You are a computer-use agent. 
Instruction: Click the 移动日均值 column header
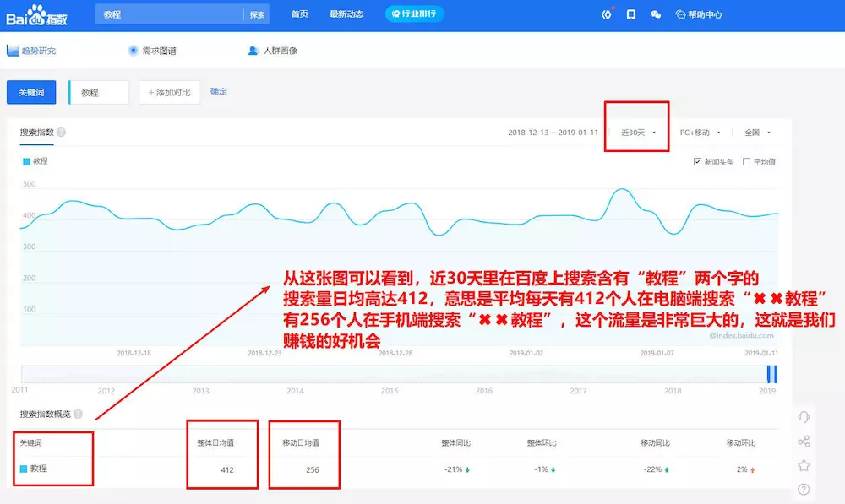(301, 442)
